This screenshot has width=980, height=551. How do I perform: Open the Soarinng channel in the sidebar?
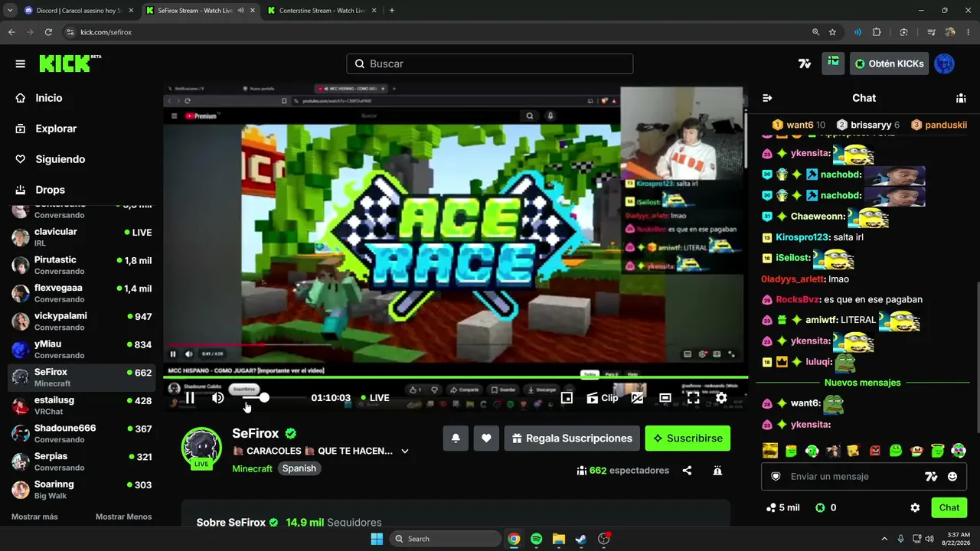80,490
